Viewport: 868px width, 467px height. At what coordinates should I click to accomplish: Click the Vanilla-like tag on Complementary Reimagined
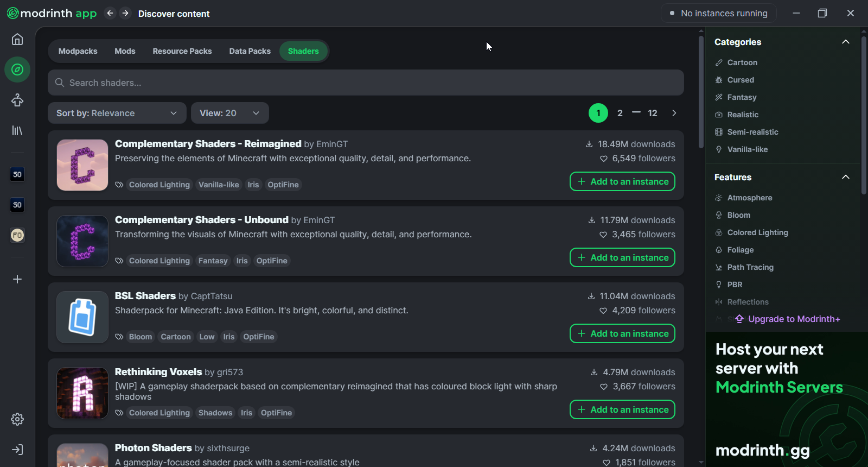tap(219, 185)
